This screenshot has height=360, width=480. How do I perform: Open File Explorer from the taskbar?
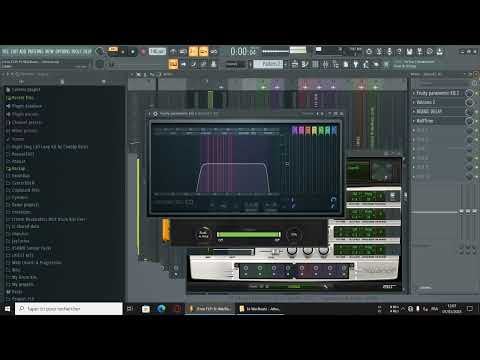click(146, 309)
